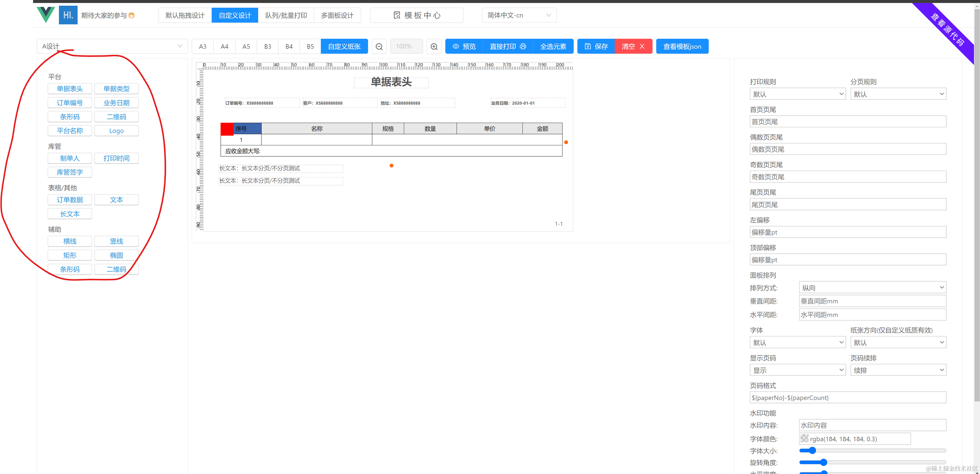Open the 排列方式 纵向 dropdown
The image size is (980, 474).
pyautogui.click(x=872, y=288)
